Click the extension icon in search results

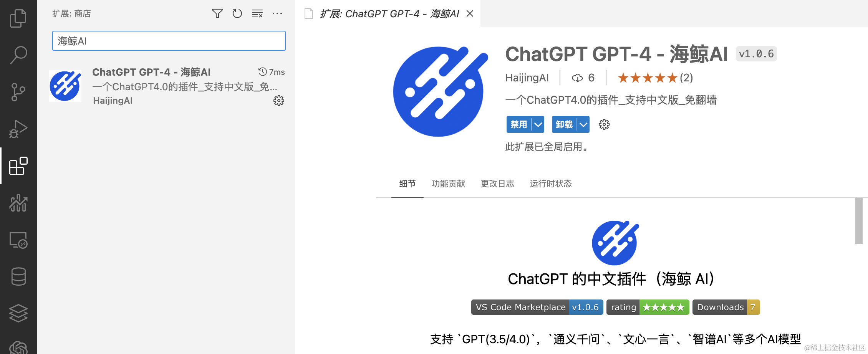coord(65,86)
